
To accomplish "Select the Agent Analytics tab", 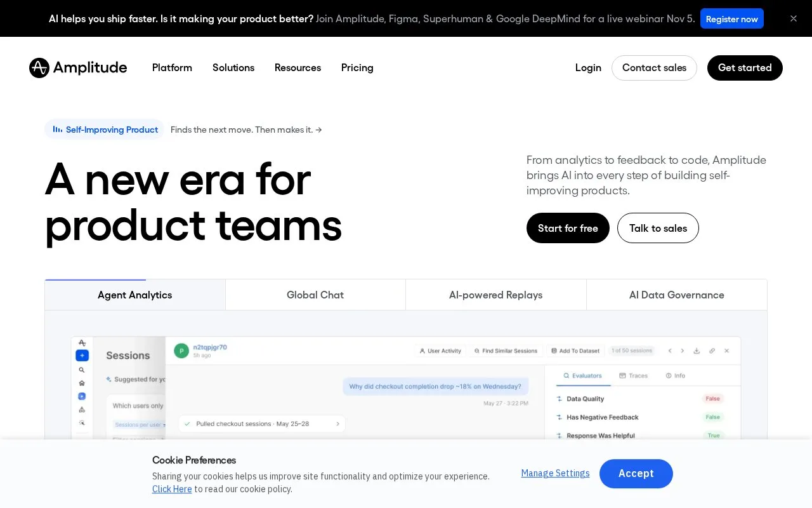I will point(135,295).
